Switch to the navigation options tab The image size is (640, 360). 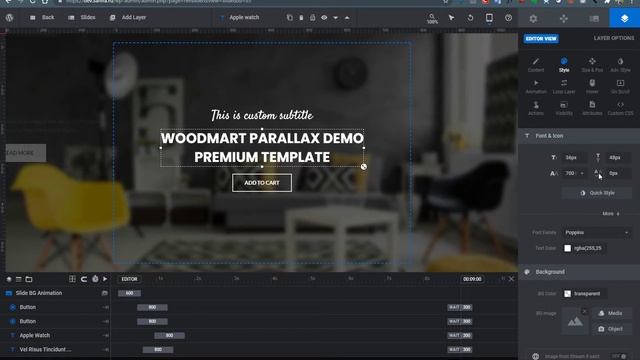click(564, 18)
